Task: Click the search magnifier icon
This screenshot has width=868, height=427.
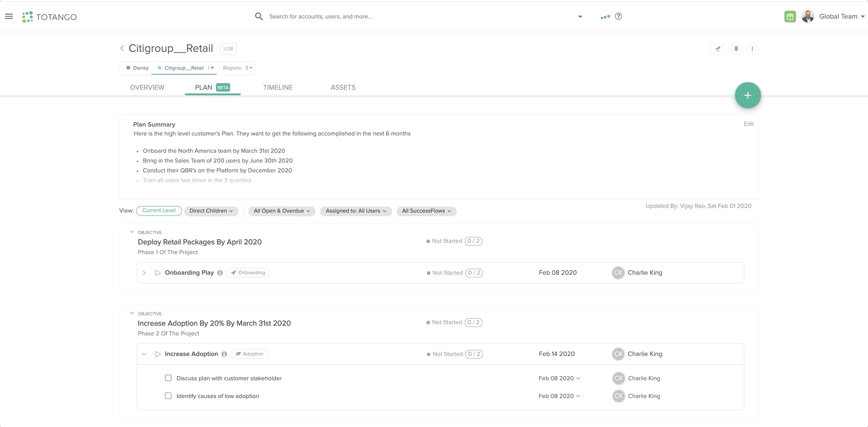Action: tap(259, 16)
